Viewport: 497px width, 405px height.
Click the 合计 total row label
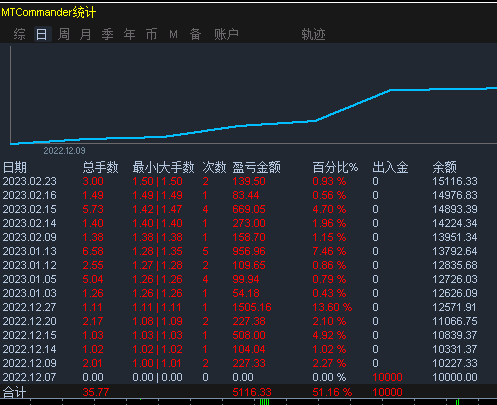(x=14, y=392)
